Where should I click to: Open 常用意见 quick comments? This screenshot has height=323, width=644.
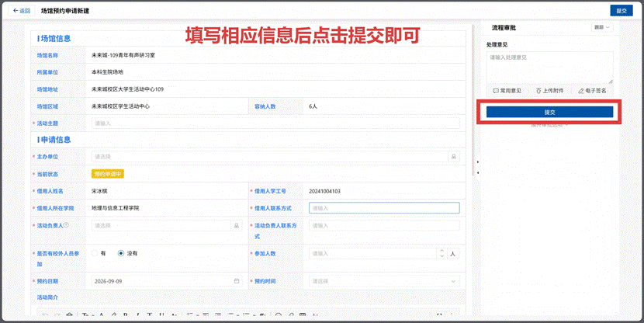coord(507,90)
